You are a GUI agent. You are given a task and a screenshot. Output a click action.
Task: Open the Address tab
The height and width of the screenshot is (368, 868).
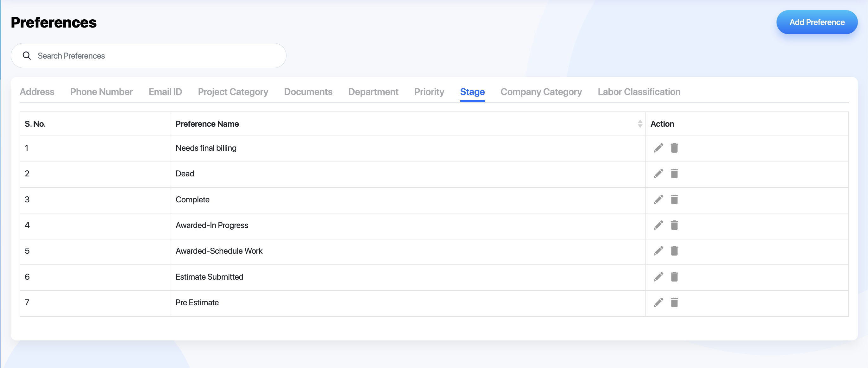click(37, 92)
